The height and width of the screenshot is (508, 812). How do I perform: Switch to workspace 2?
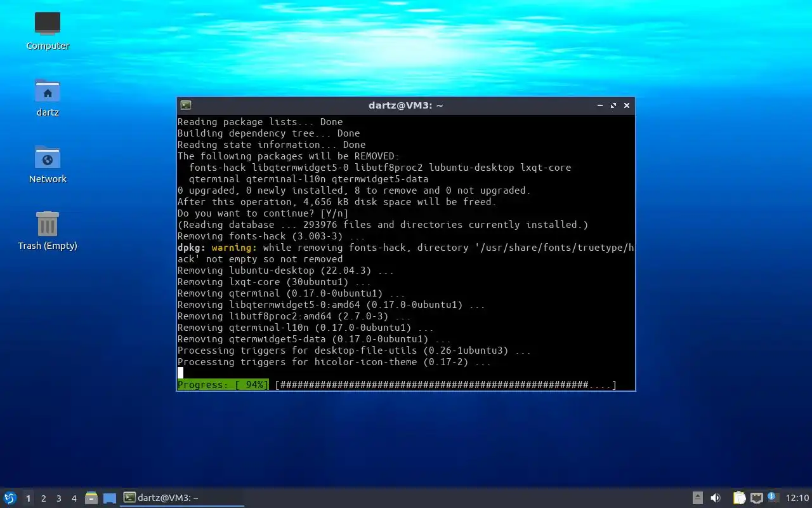pos(43,498)
